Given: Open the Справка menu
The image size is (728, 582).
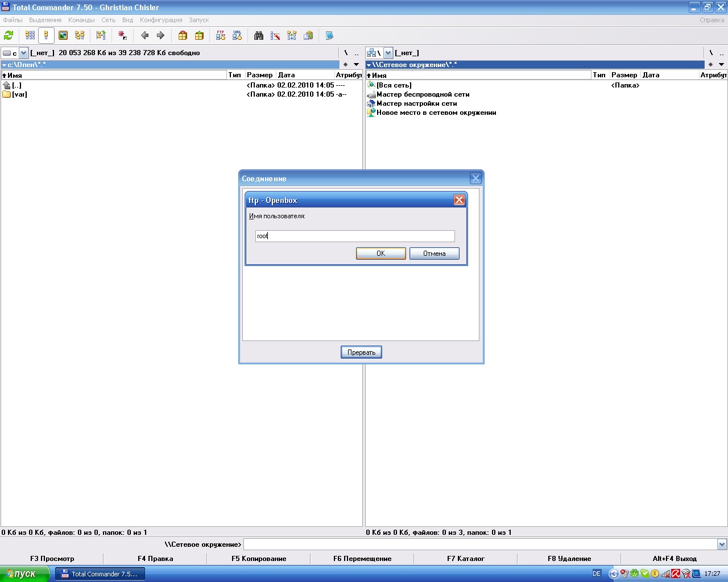Looking at the screenshot, I should click(712, 20).
